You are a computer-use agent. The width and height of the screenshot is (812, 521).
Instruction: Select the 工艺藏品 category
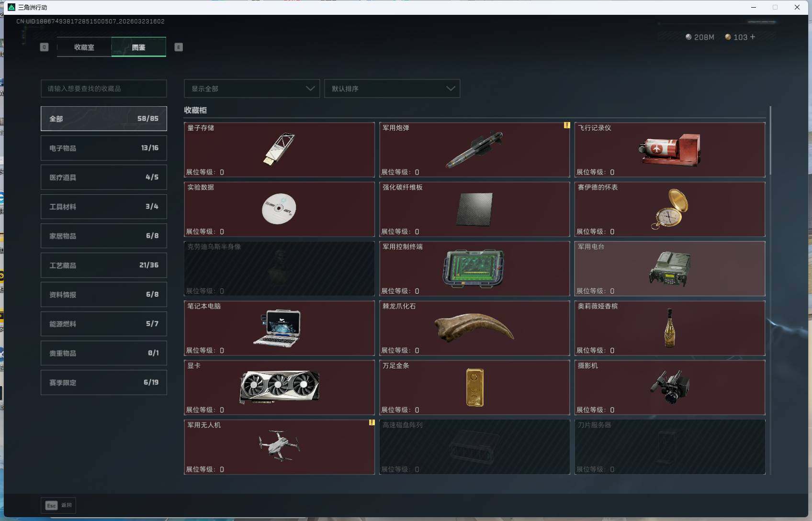pos(104,265)
